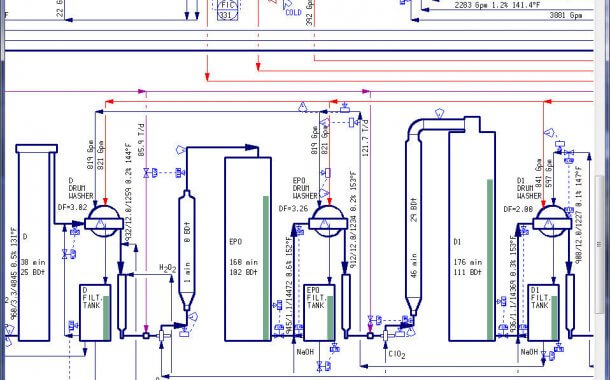The image size is (610, 380).
Task: Click the ClO2 feed label
Action: [x=396, y=354]
